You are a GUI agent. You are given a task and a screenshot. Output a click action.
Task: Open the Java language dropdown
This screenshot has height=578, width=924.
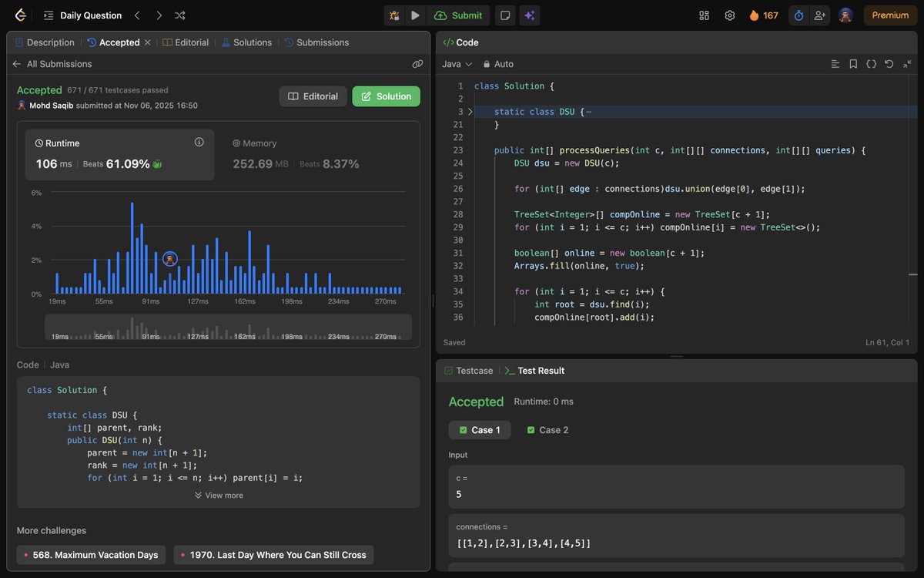[x=457, y=64]
